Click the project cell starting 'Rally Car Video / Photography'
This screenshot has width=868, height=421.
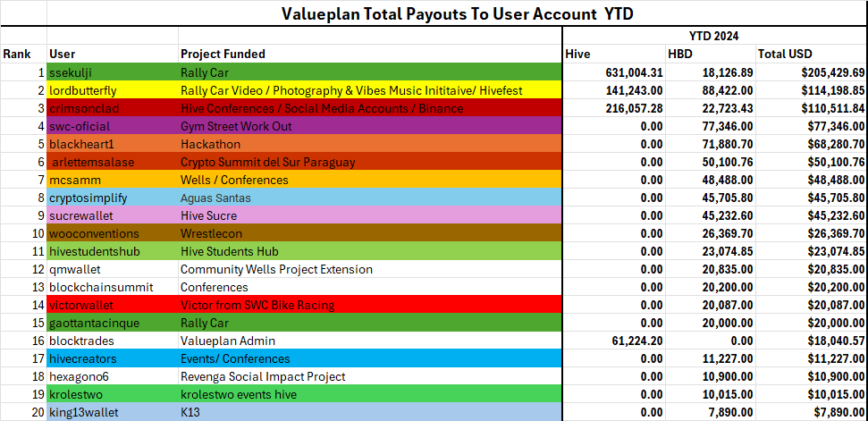coord(370,90)
